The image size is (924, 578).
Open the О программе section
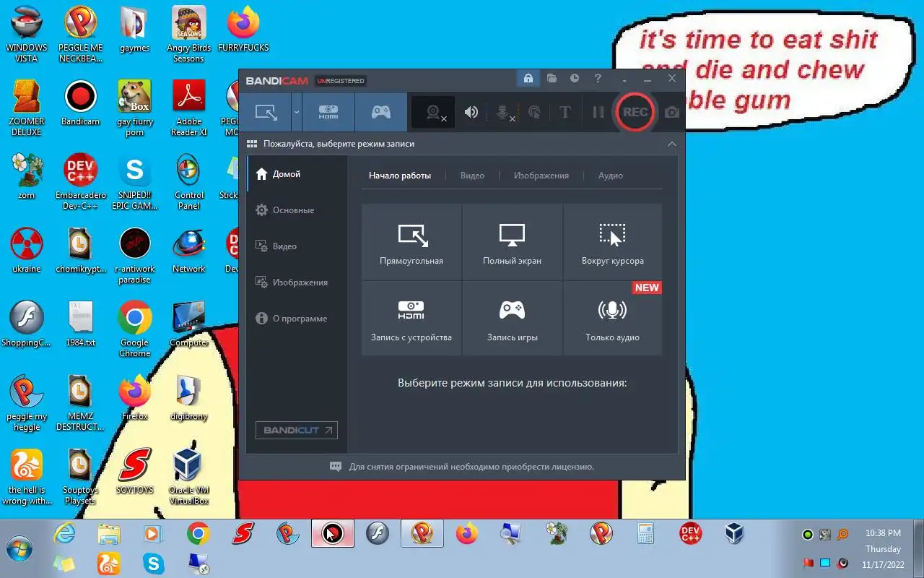(297, 319)
